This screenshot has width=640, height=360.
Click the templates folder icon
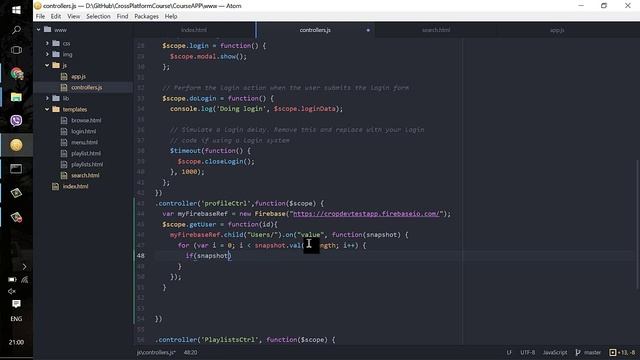point(56,109)
